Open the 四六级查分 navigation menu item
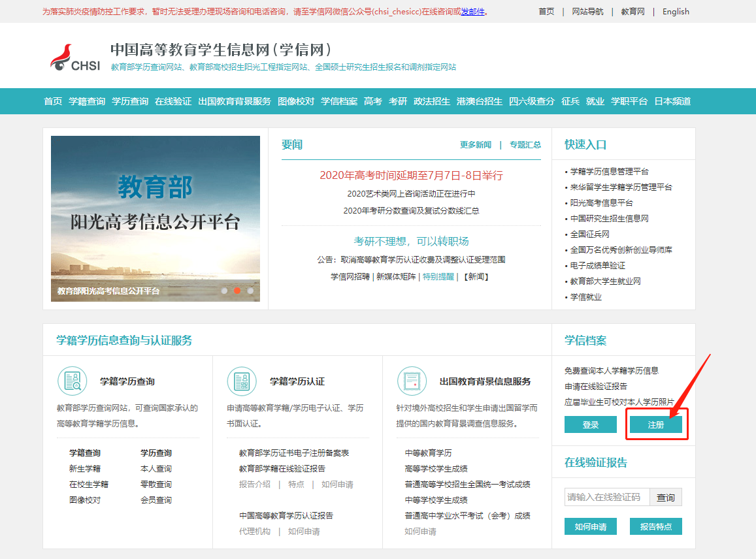Image resolution: width=756 pixels, height=559 pixels. 532,101
